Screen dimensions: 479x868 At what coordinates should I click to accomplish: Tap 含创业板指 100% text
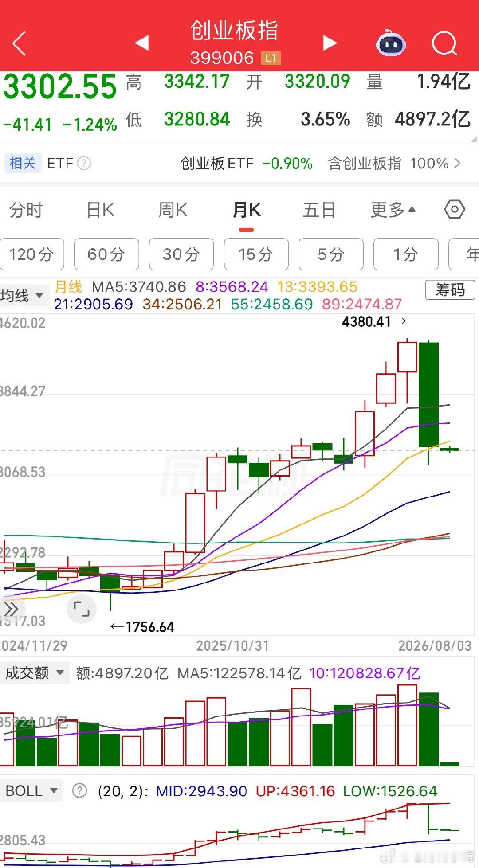389,164
